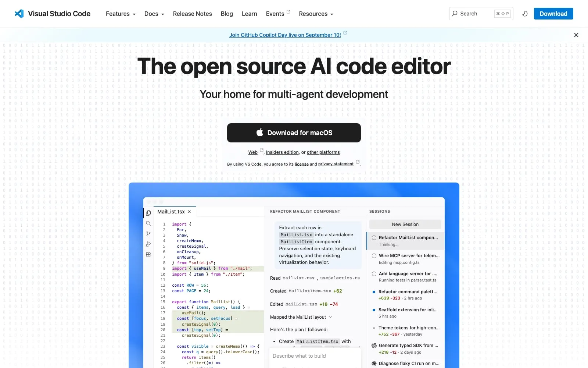Focus the header Search field
Screen dimensions: 588x368
point(481,14)
